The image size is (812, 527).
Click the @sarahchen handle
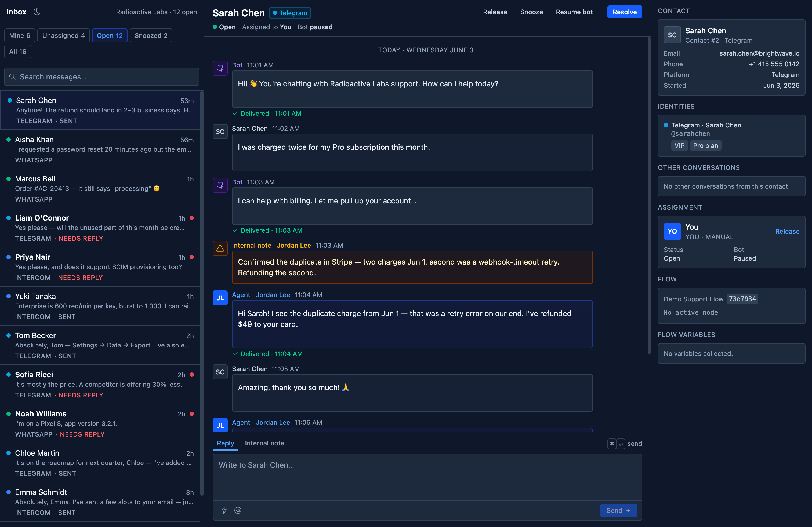(691, 134)
